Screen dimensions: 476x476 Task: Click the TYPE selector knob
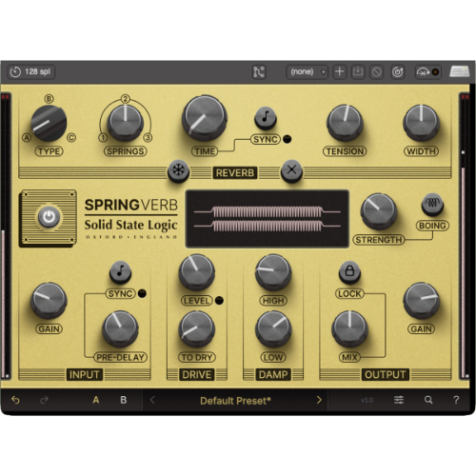49,124
